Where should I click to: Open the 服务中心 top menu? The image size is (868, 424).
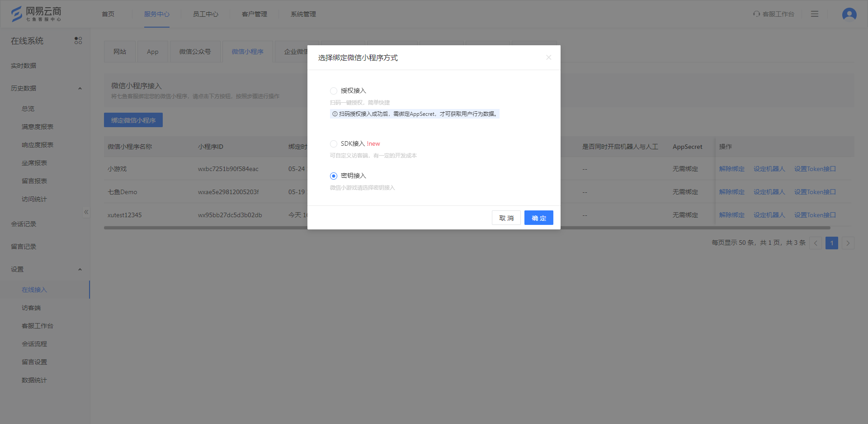(x=157, y=14)
